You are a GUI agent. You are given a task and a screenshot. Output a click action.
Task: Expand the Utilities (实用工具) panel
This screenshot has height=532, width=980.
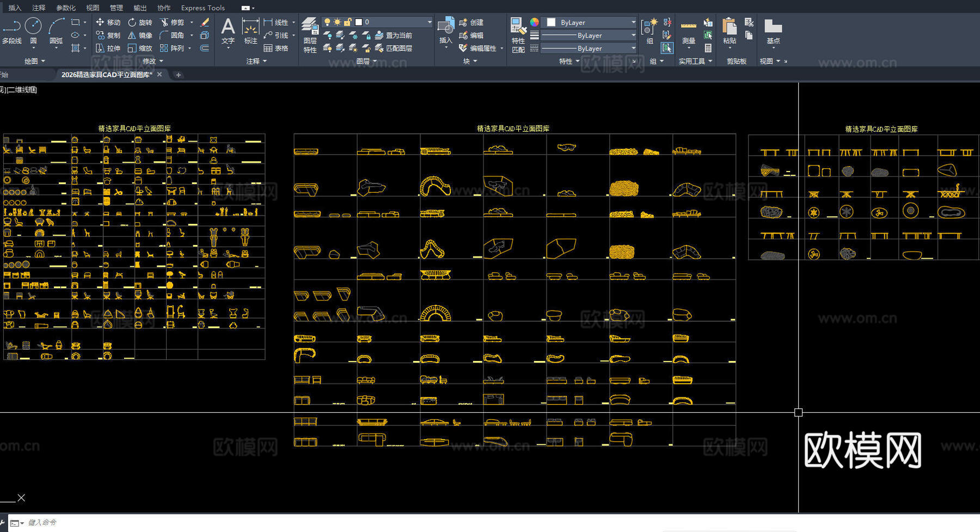click(x=695, y=61)
